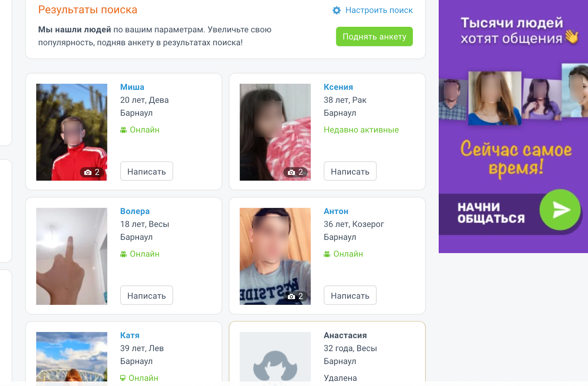Click the camera badge on Ксения's photo
This screenshot has width=588, height=386.
pyautogui.click(x=295, y=172)
